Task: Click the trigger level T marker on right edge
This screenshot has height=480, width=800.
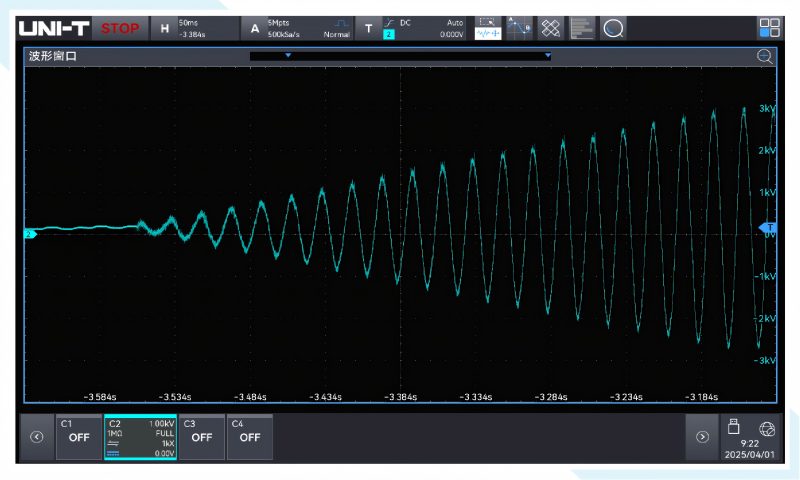Action: coord(768,228)
